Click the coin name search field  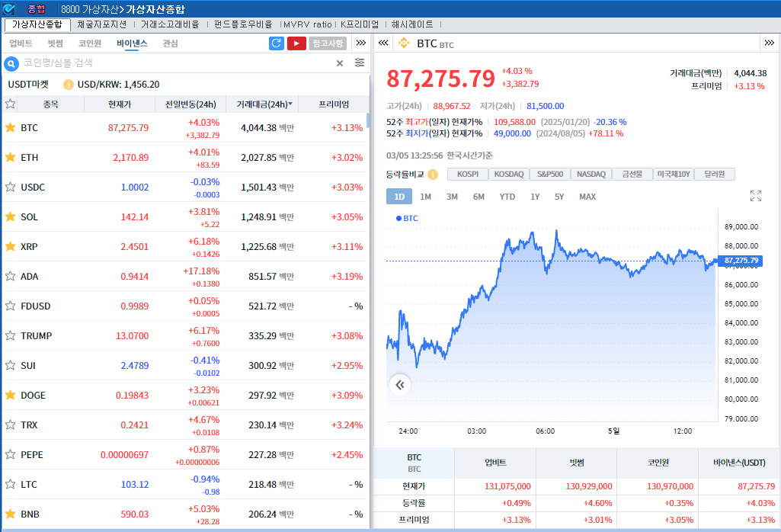[175, 63]
